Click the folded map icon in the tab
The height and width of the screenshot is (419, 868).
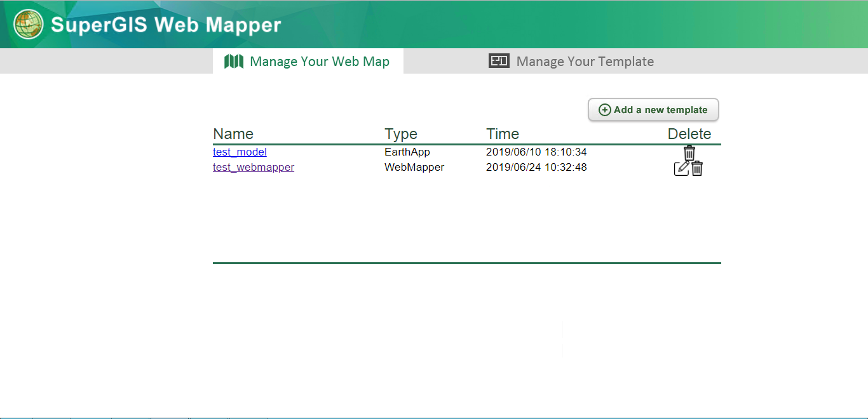tap(234, 62)
